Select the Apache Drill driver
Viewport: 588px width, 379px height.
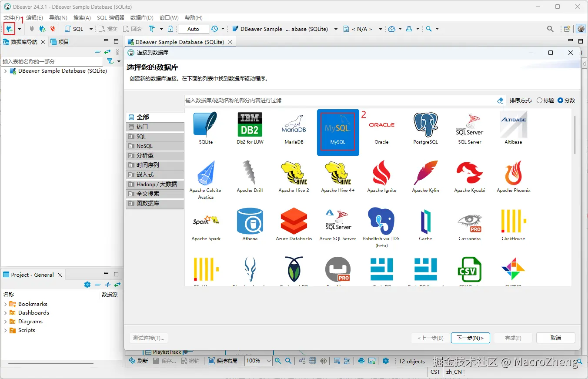(250, 177)
